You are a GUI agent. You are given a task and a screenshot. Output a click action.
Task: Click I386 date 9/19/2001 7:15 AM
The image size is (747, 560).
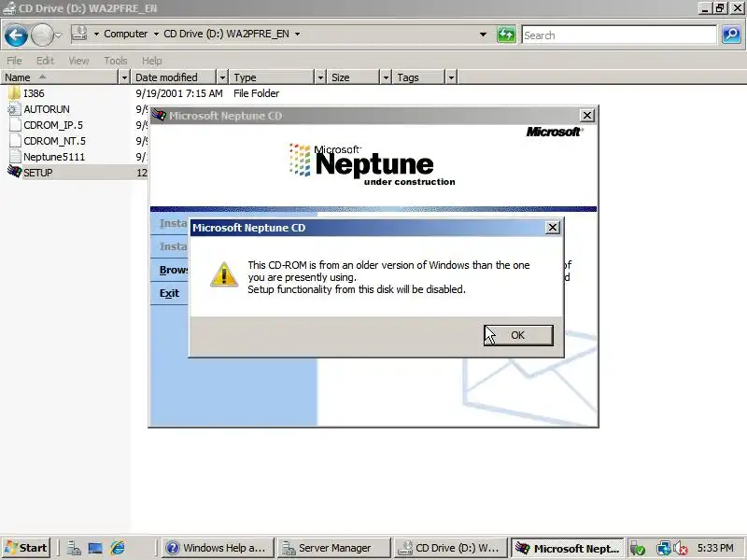coord(179,93)
